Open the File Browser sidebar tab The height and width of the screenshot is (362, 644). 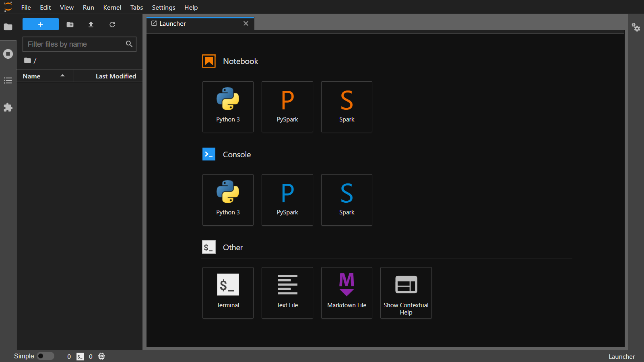8,27
